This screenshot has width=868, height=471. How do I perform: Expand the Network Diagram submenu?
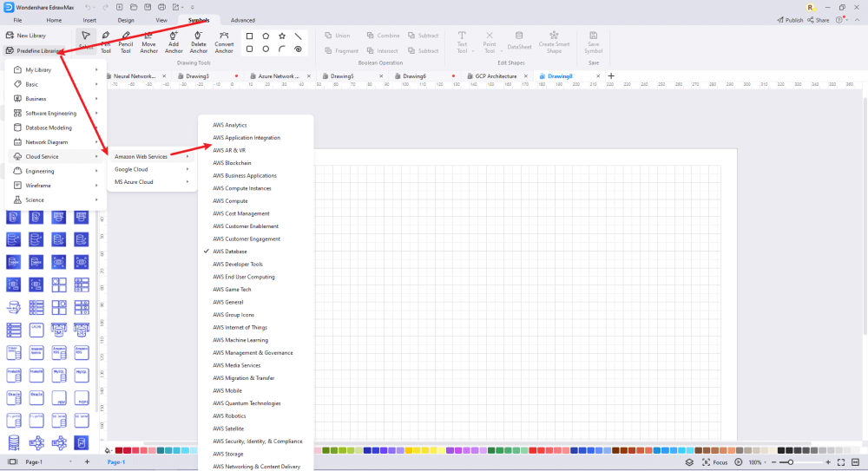[x=56, y=141]
